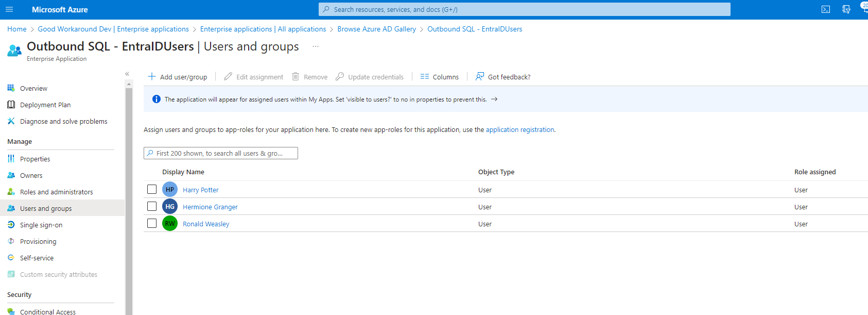Open the Azure portal hamburger menu

[x=9, y=9]
